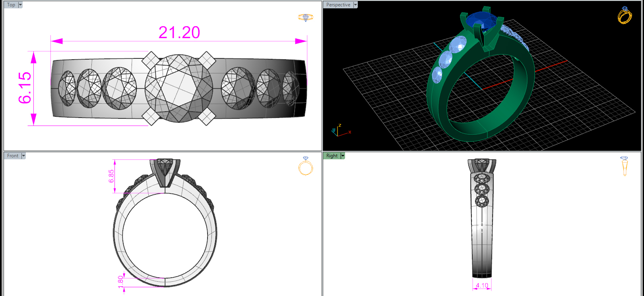
Task: Click the orange ring icon in Top viewport
Action: coord(305,17)
